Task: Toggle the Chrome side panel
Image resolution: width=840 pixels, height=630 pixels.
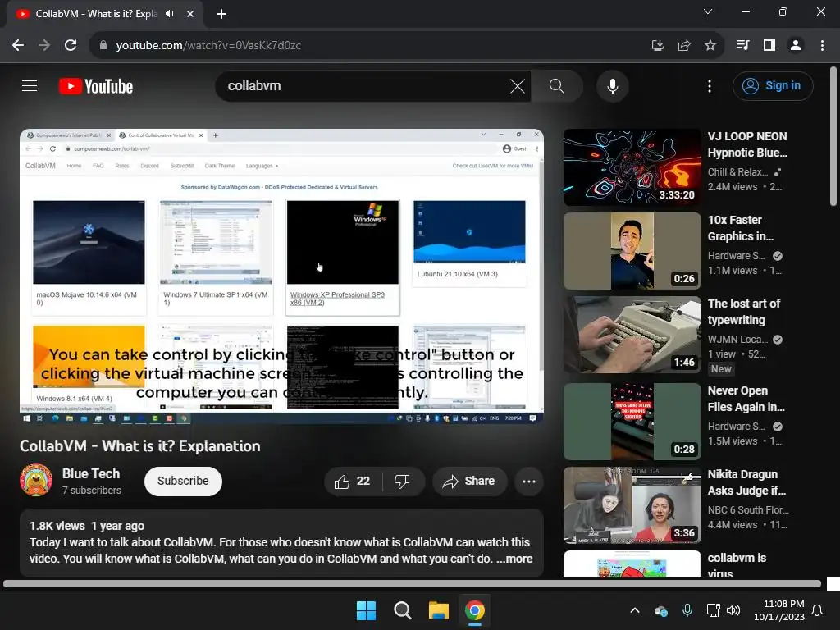Action: point(769,46)
